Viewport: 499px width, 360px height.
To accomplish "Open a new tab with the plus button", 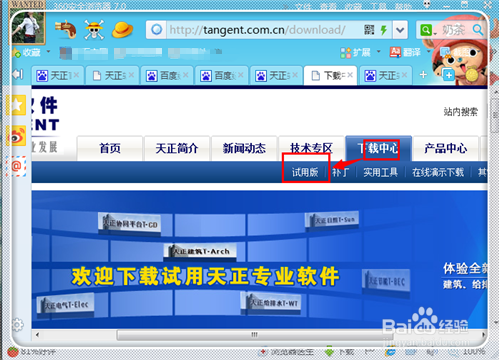I will (423, 75).
